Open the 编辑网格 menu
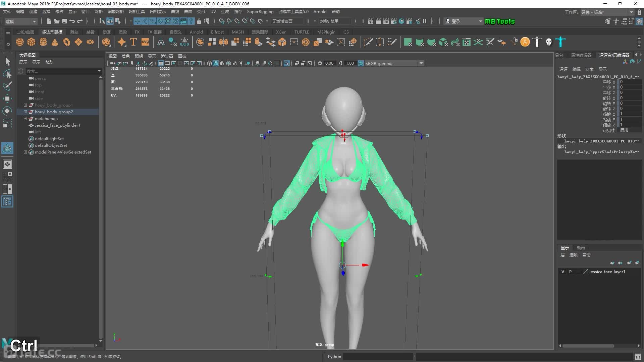 pos(115,12)
